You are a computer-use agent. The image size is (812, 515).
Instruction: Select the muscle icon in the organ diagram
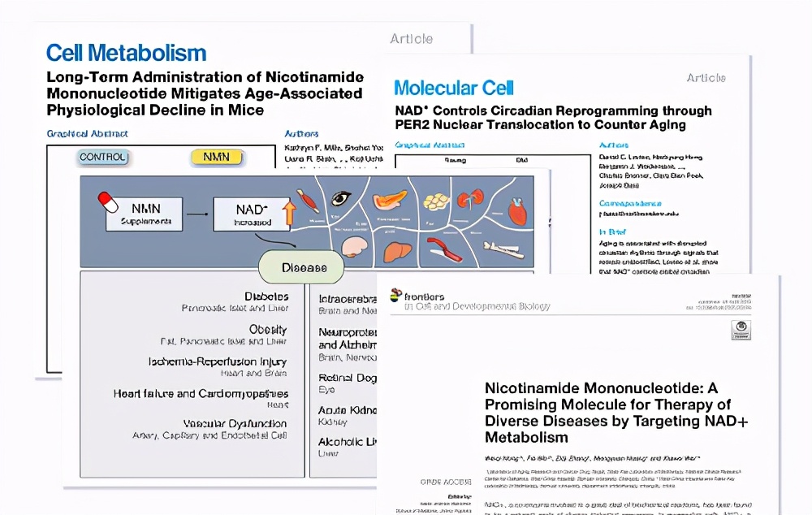pyautogui.click(x=308, y=201)
